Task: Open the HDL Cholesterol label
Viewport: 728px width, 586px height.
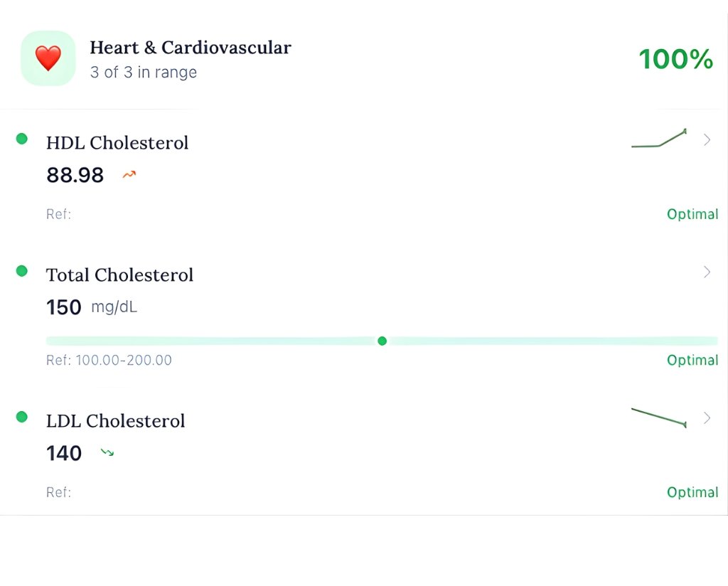Action: (x=117, y=143)
